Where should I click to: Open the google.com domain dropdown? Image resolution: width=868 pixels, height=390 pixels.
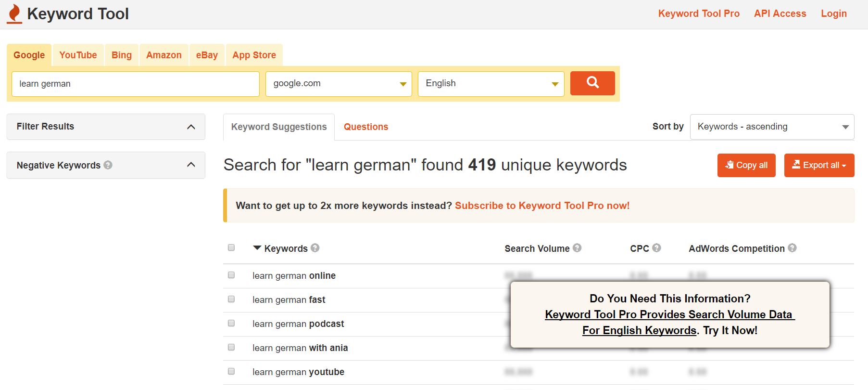coord(339,84)
